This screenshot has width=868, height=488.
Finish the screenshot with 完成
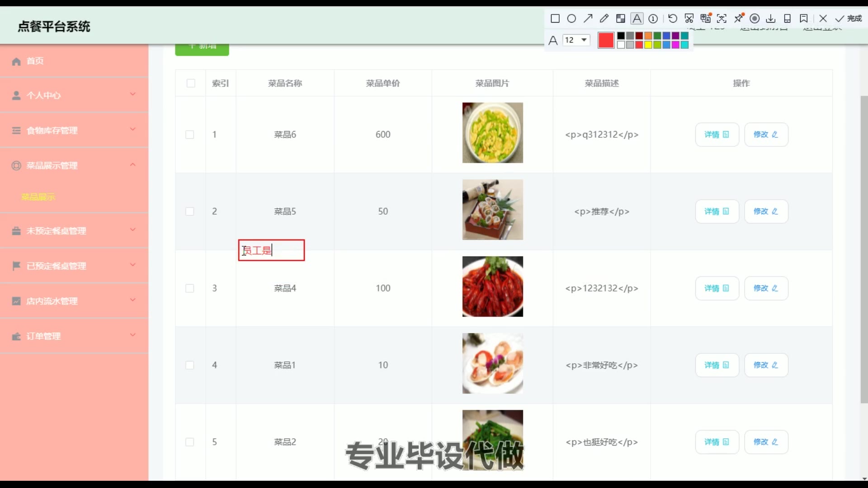tap(849, 19)
